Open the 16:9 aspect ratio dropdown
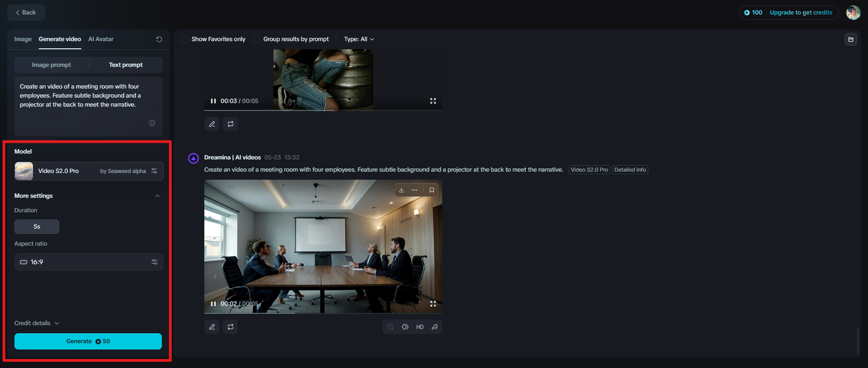868x368 pixels. (89, 262)
